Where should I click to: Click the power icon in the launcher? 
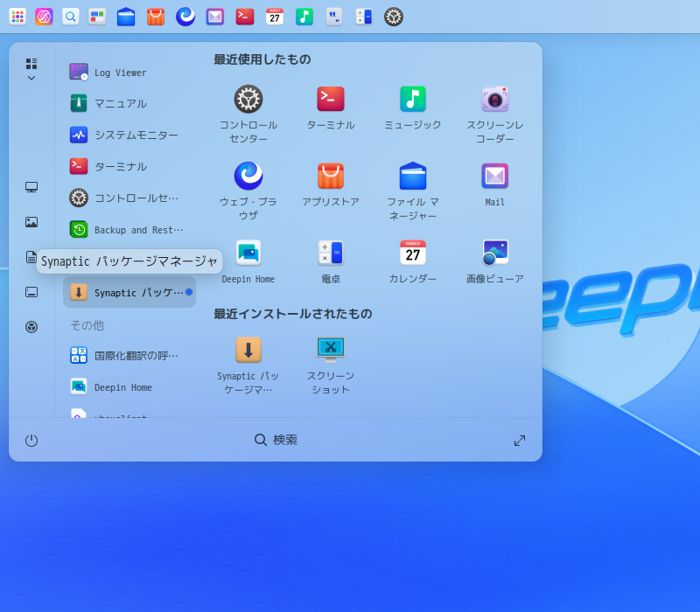(x=31, y=441)
